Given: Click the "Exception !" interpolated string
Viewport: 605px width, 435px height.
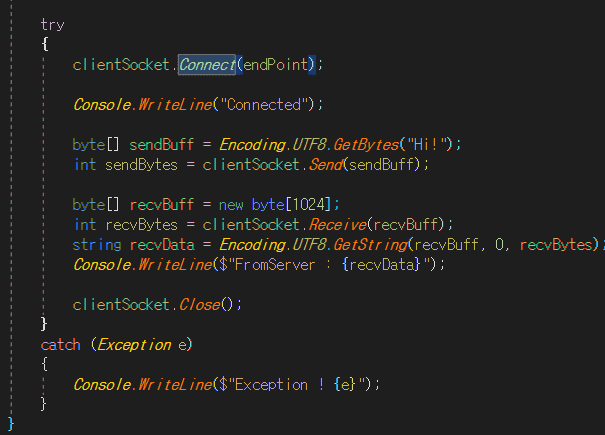Looking at the screenshot, I should [279, 385].
